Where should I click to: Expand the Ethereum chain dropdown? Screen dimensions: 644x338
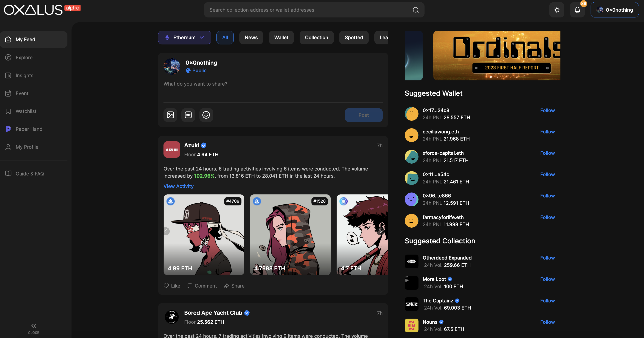(x=185, y=38)
